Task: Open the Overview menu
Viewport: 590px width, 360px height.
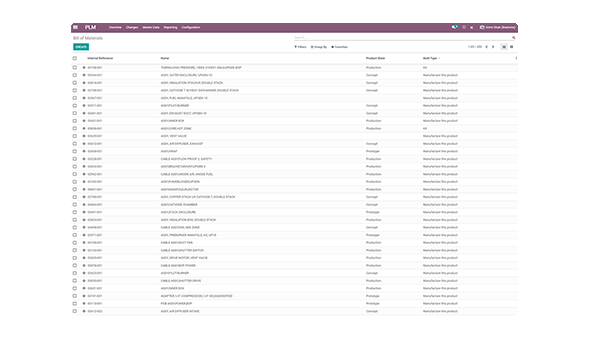Action: 115,27
